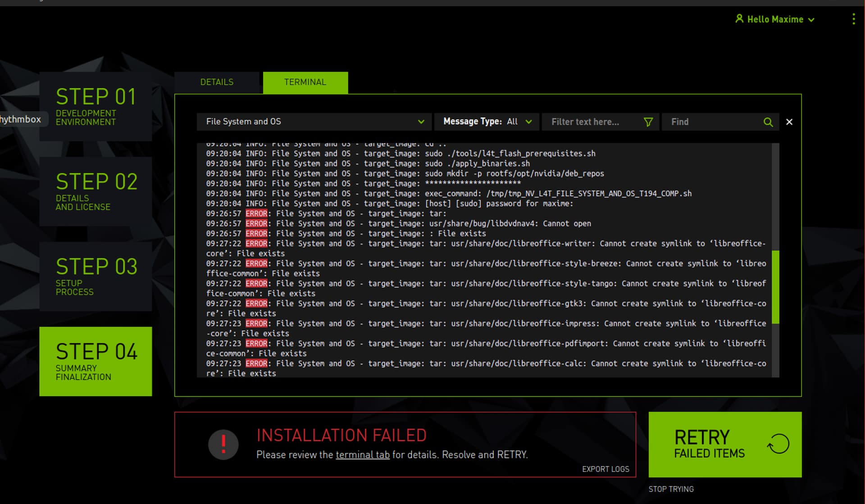Viewport: 865px width, 504px height.
Task: Expand the Message Type filter dropdown
Action: point(487,122)
